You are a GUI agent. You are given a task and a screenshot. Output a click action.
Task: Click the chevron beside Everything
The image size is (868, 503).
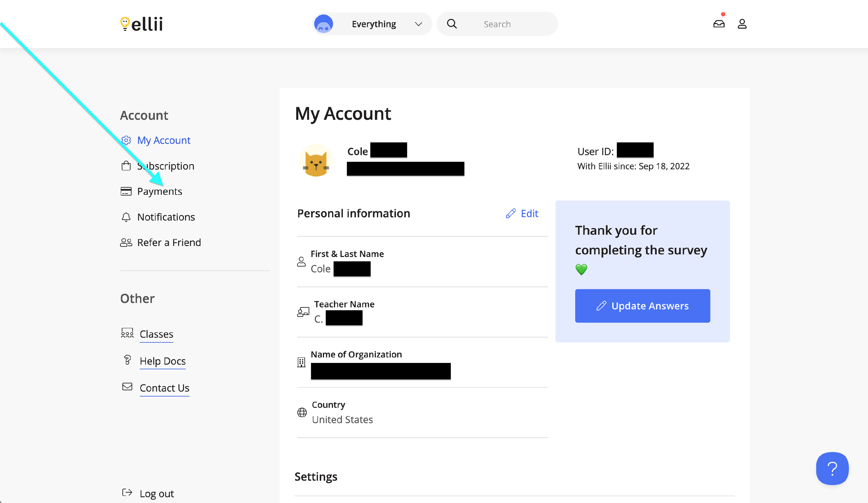(418, 24)
